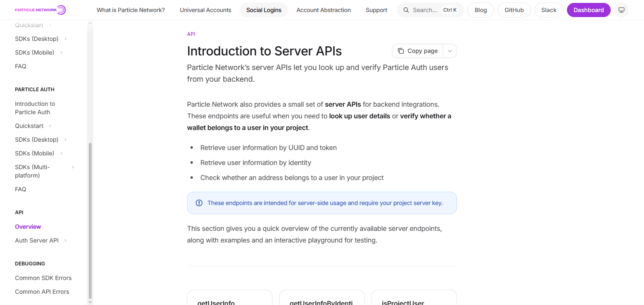Viewport: 644px width, 305px height.
Task: Expand SDKs (Mobile) under Particle Auth
Action: pos(61,153)
